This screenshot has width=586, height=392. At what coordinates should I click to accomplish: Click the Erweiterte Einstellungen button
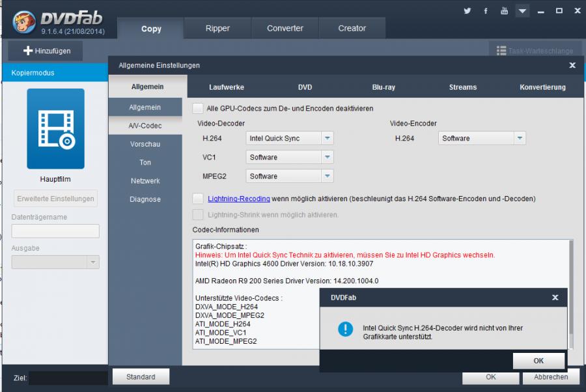56,199
